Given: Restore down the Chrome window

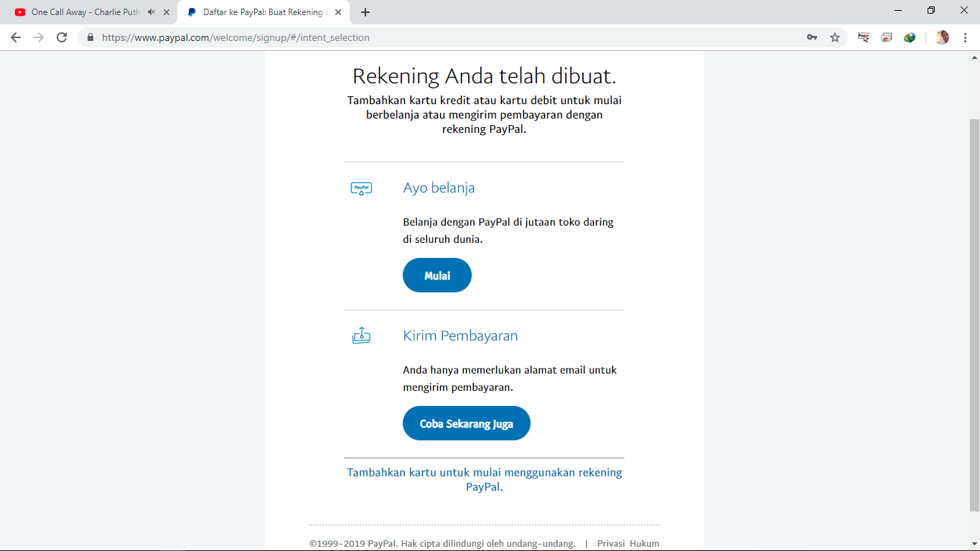Looking at the screenshot, I should click(x=931, y=10).
